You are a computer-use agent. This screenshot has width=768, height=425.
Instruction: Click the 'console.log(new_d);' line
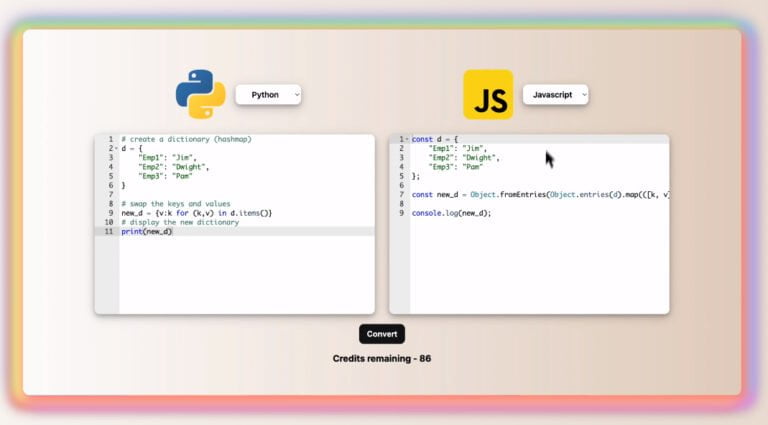point(451,213)
